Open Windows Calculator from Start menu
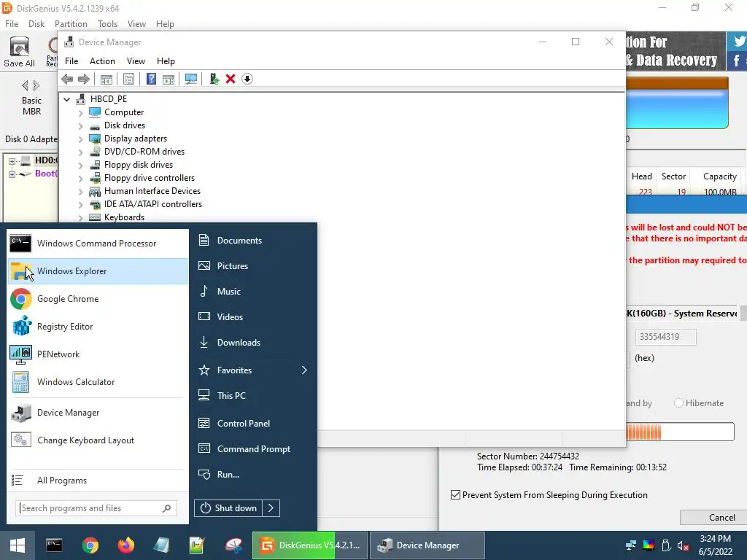The height and width of the screenshot is (560, 747). click(98, 382)
